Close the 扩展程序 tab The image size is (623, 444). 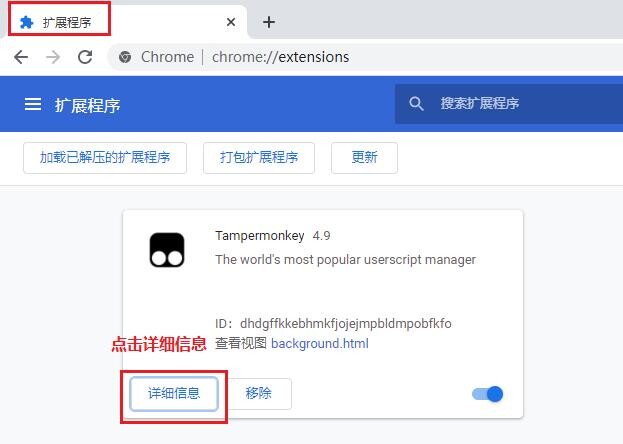[x=231, y=22]
